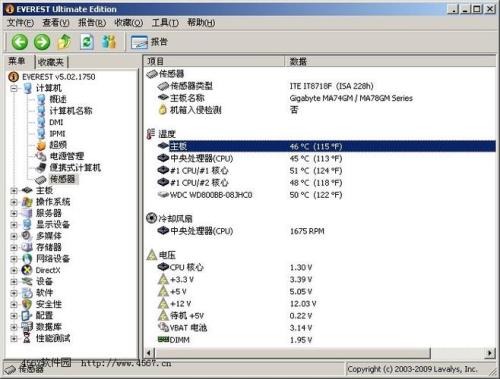This screenshot has height=379, width=500.
Task: Click the 机箱入侵检测 lock icon
Action: tap(163, 110)
